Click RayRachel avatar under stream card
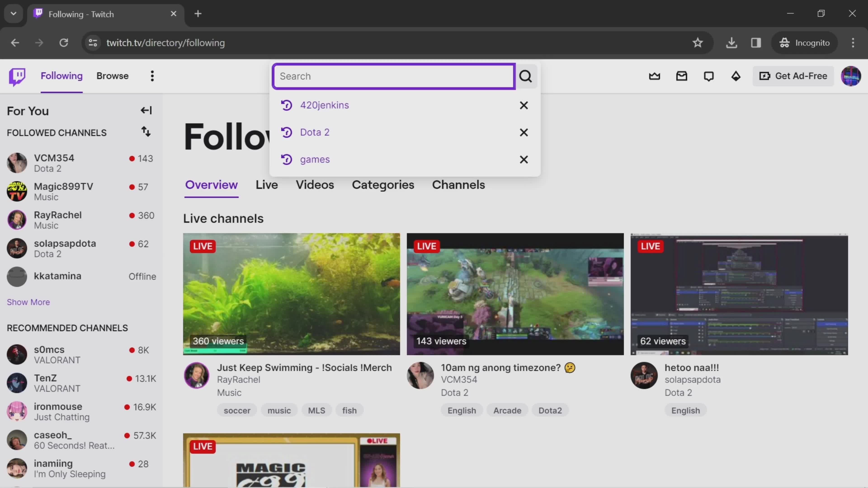Viewport: 868px width, 488px height. (x=196, y=375)
